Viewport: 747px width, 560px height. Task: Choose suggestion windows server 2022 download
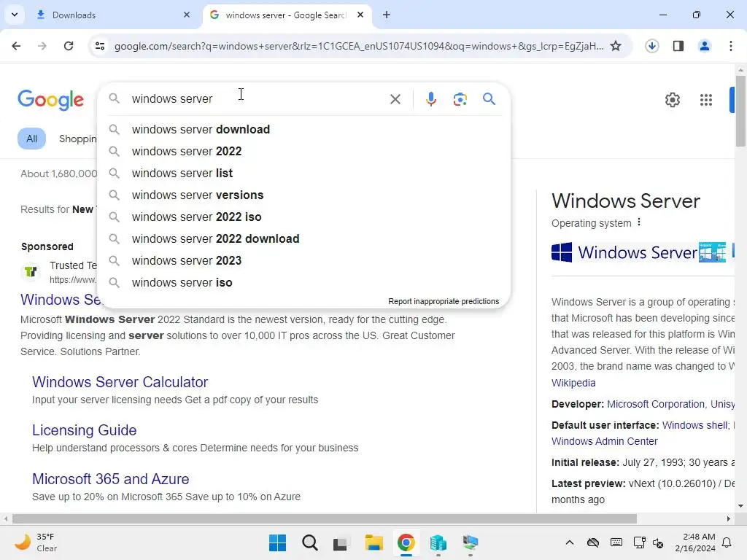pos(304,239)
